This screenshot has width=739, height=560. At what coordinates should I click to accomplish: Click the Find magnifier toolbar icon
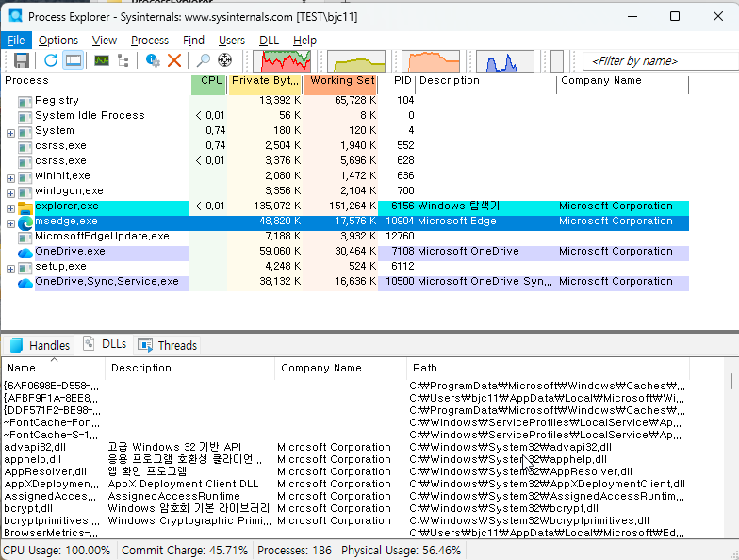[204, 60]
